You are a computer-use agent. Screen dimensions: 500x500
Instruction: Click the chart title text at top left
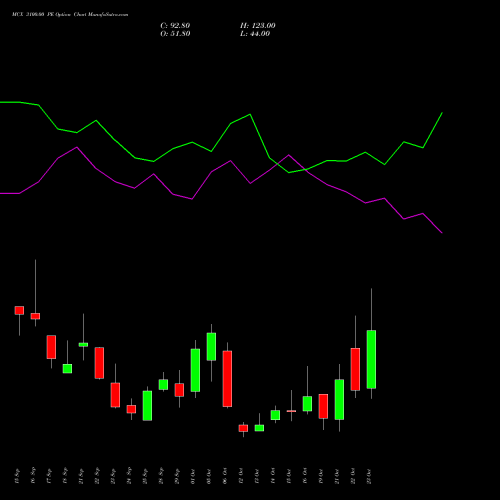[70, 15]
